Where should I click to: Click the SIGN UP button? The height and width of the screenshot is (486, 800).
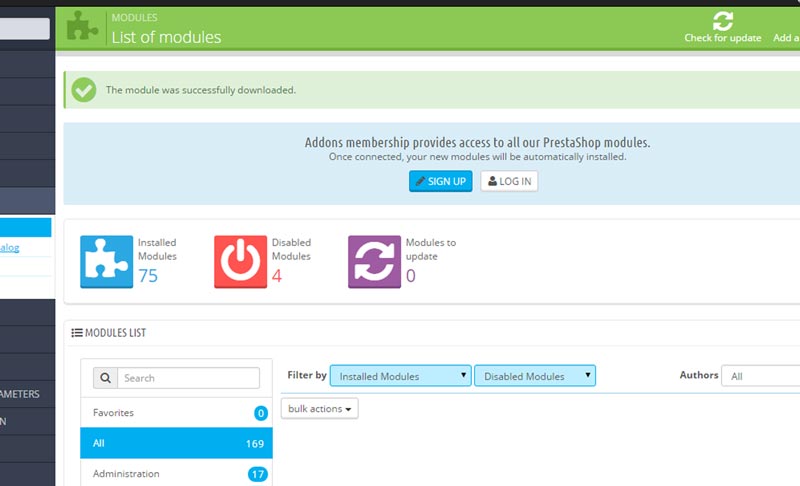point(441,181)
